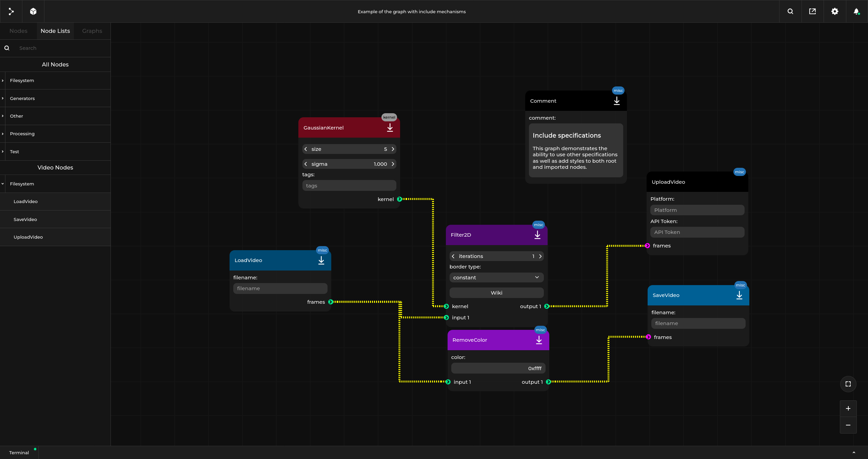
Task: Click the kernel tag on GaussianKernel
Action: 389,117
